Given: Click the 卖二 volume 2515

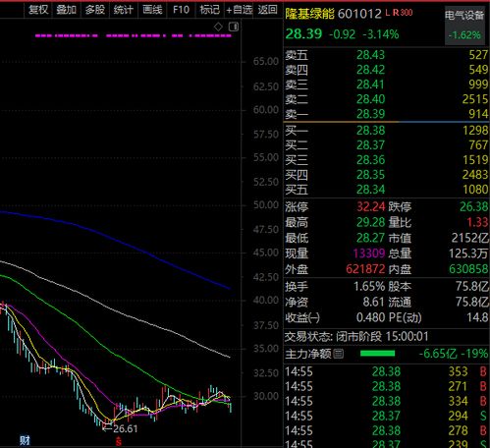Looking at the screenshot, I should (x=475, y=99).
